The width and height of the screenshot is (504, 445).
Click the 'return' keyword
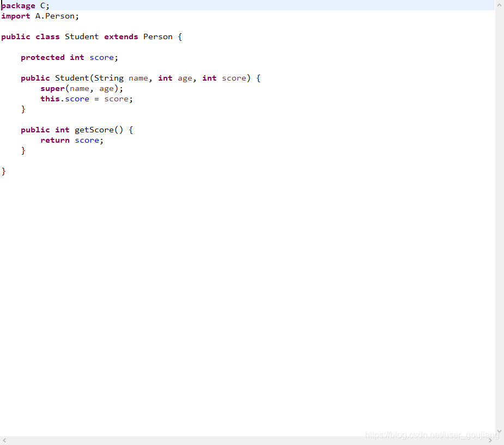[55, 141]
